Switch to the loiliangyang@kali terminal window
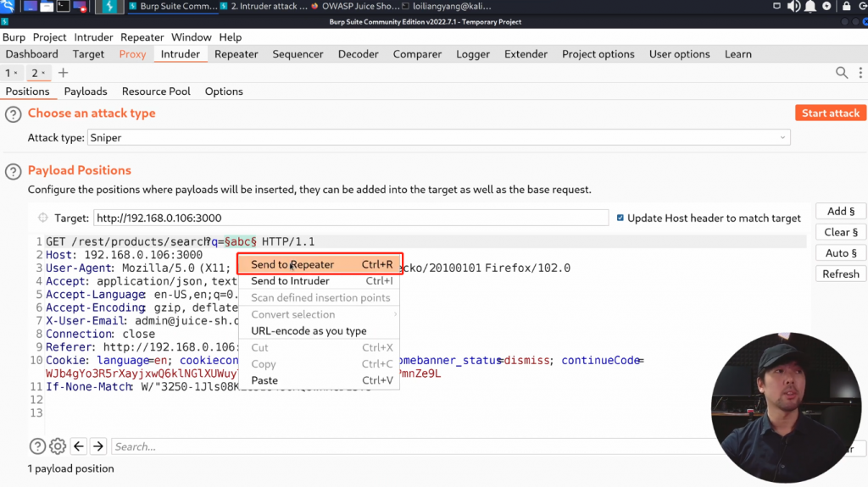868x487 pixels. [446, 6]
